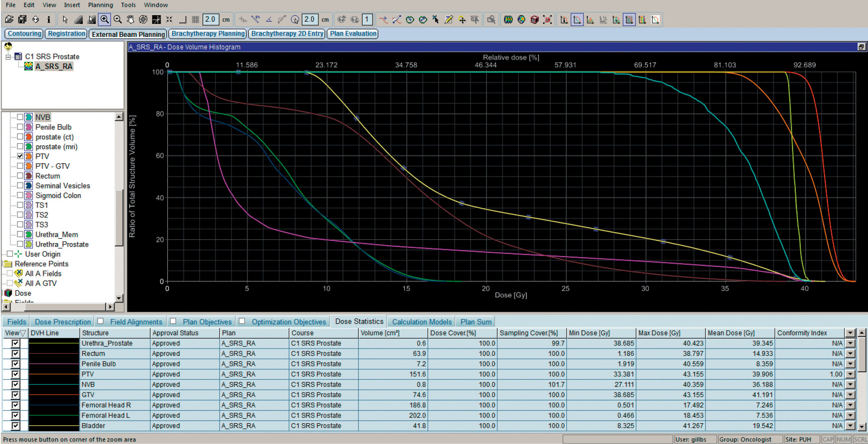Open the Planning menu

[100, 5]
